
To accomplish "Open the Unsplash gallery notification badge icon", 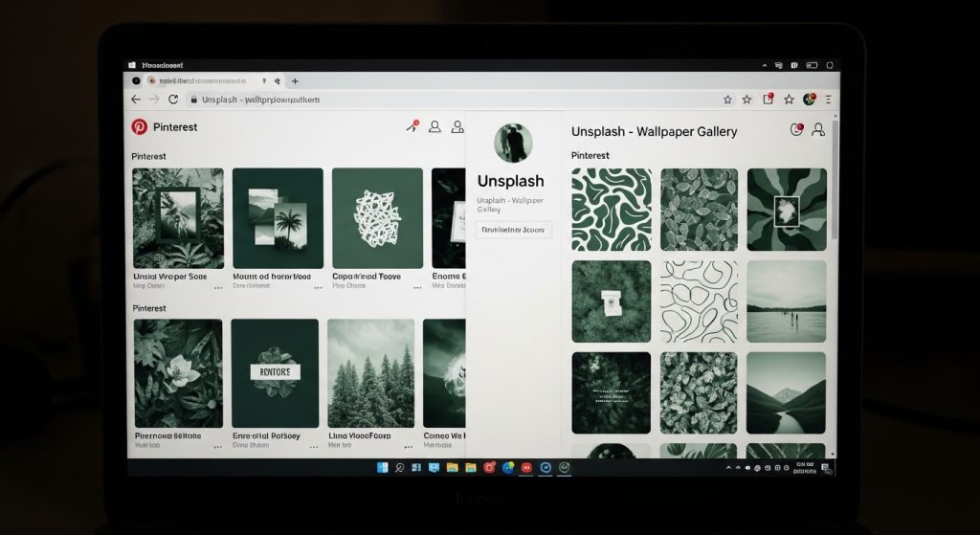I will pyautogui.click(x=796, y=129).
